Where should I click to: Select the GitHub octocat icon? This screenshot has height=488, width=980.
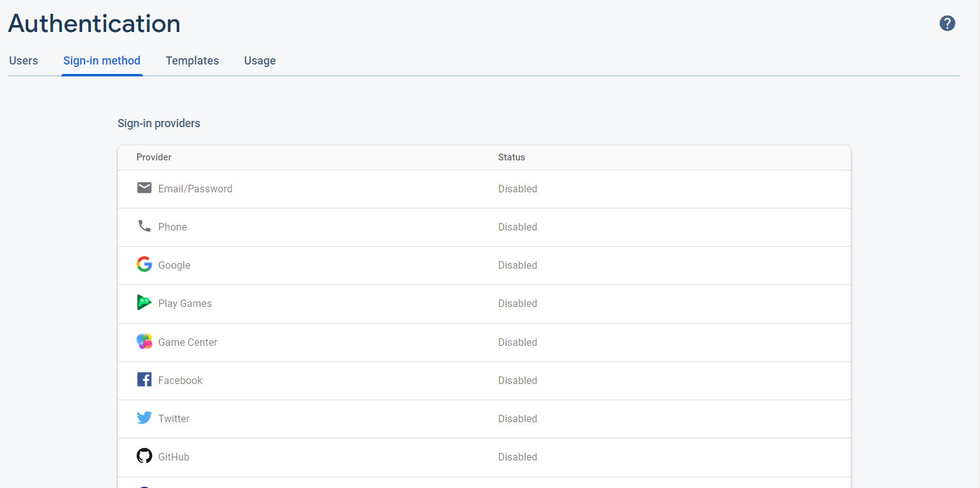144,456
